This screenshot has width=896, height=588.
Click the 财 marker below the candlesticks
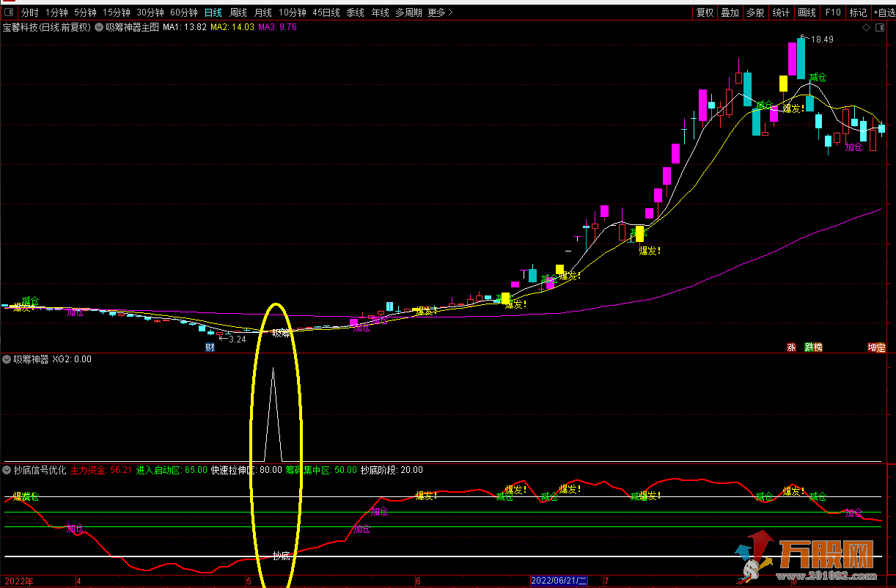point(210,348)
